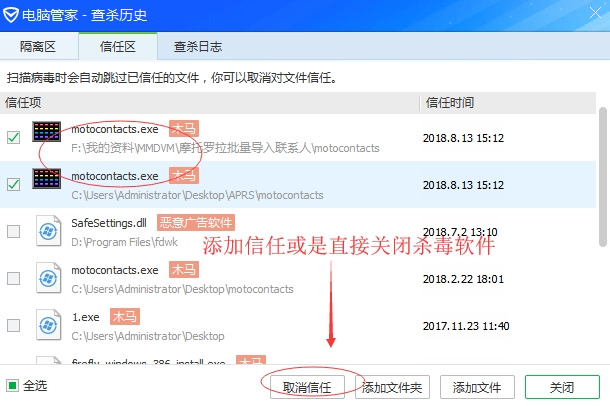The height and width of the screenshot is (406, 610).
Task: Click 木马 tag on the Desktop\motocontacts entry
Action: pyautogui.click(x=184, y=270)
